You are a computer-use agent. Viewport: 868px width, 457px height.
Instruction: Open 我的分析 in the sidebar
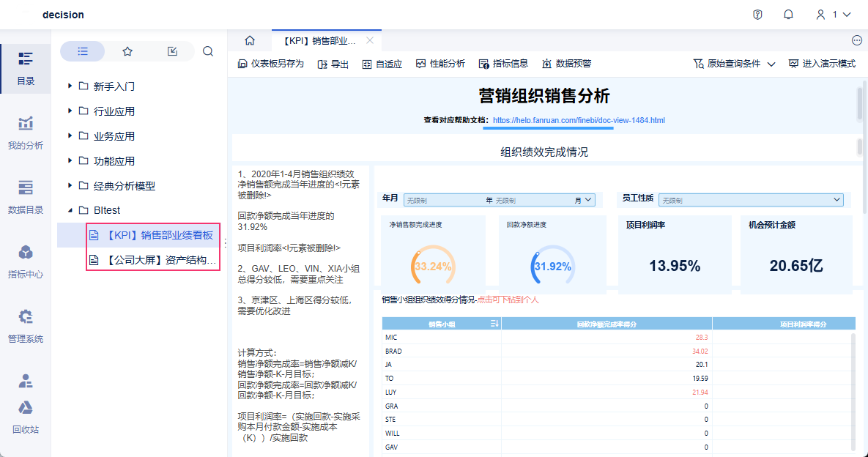pos(26,133)
